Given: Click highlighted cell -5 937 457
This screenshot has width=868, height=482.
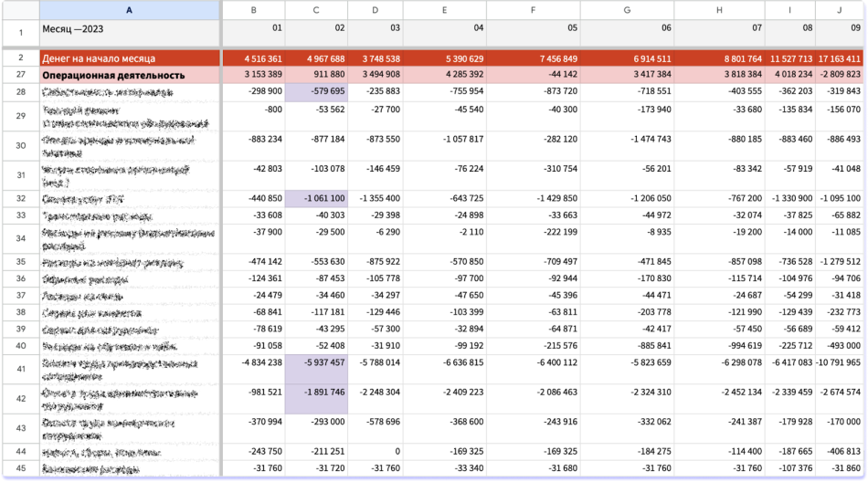Looking at the screenshot, I should point(316,368).
